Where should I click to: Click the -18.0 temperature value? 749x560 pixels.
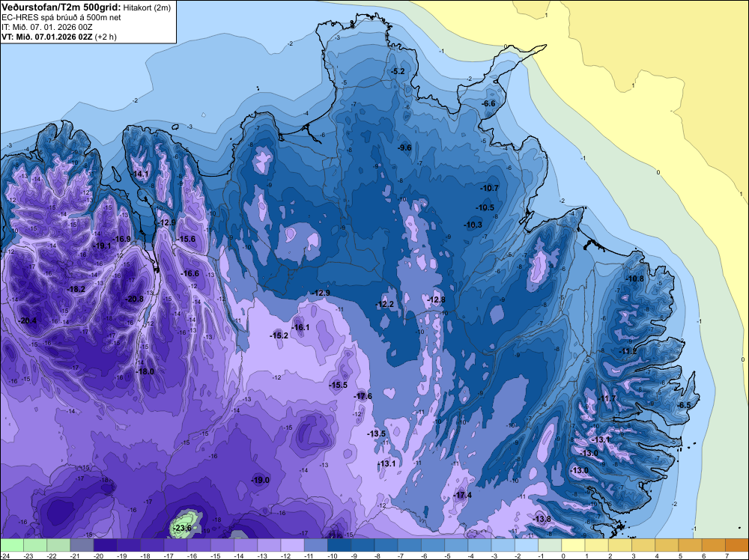[x=145, y=371]
